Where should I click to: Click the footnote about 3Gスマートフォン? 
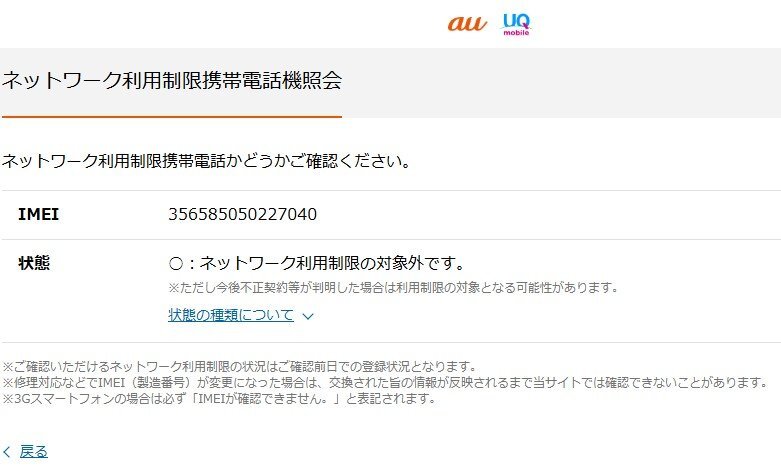219,398
